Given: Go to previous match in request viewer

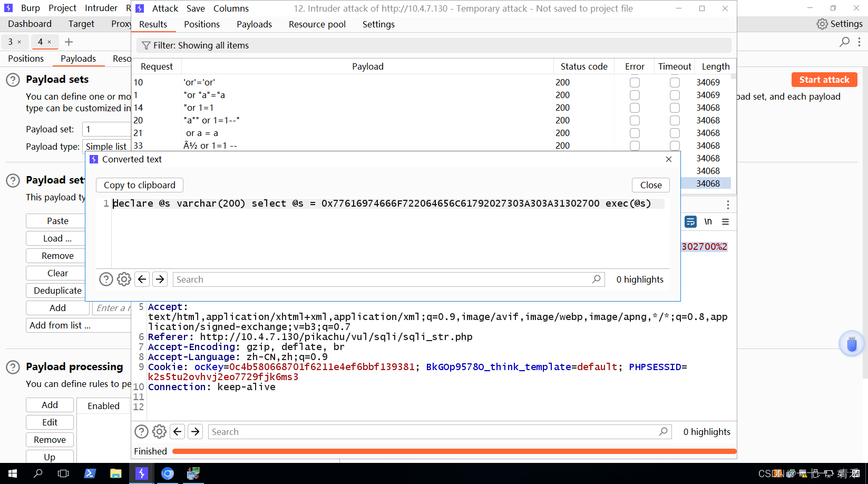Looking at the screenshot, I should click(178, 431).
